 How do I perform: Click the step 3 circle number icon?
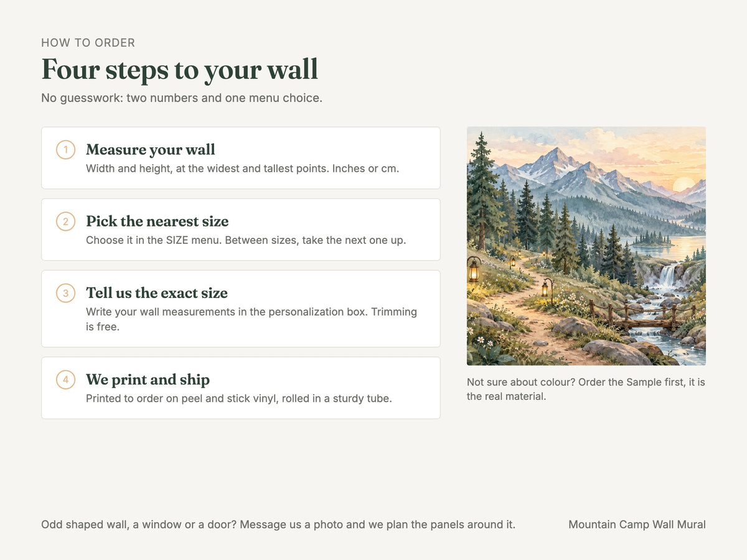(x=65, y=293)
